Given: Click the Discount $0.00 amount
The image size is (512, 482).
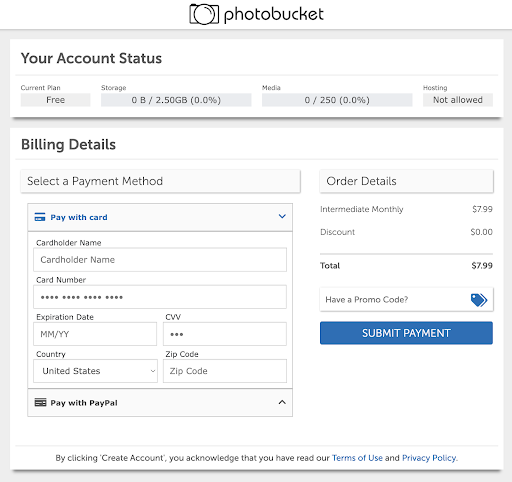Looking at the screenshot, I should [481, 232].
